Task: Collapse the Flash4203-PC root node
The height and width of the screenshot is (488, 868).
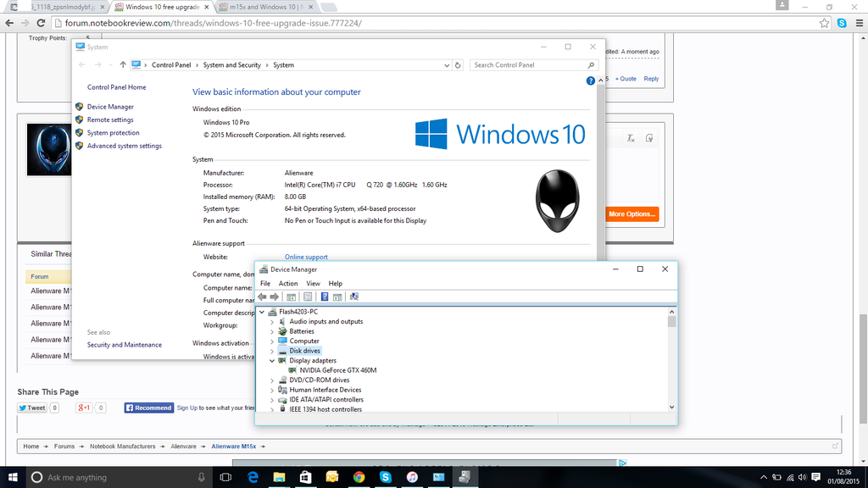Action: [x=263, y=312]
